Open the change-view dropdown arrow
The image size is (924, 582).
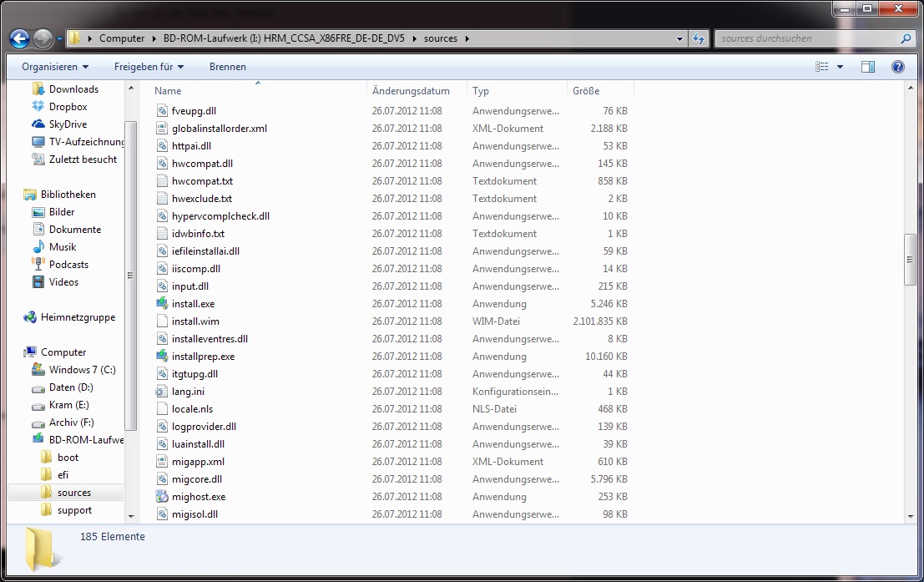click(841, 67)
